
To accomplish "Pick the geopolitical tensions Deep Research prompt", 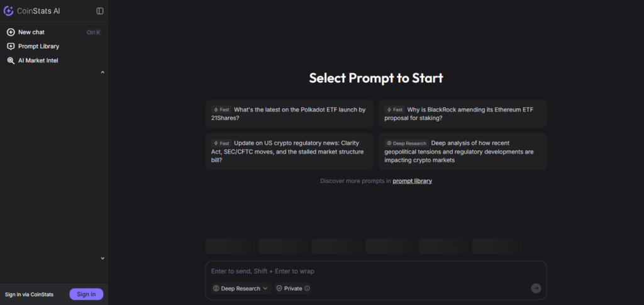I will 462,151.
